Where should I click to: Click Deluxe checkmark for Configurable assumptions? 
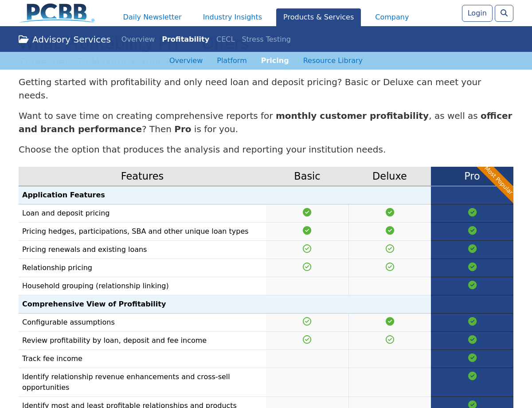pos(390,322)
